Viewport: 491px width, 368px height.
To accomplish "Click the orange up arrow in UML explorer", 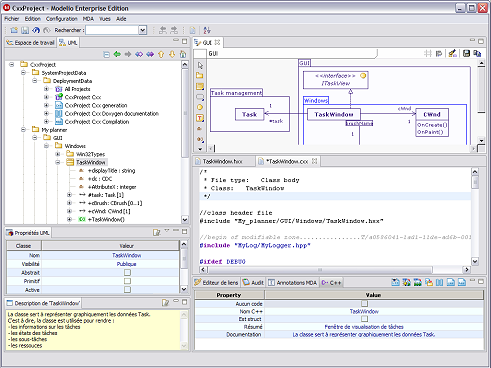I will tap(161, 54).
